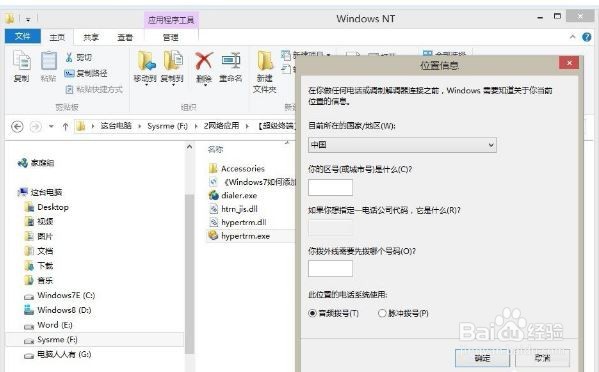Click 2网络应用 in the address bar

221,126
